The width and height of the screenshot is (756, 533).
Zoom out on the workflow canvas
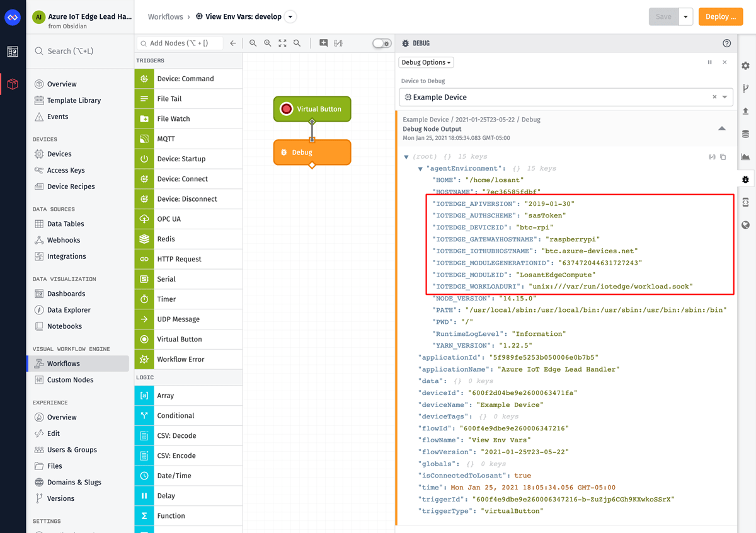click(x=253, y=43)
